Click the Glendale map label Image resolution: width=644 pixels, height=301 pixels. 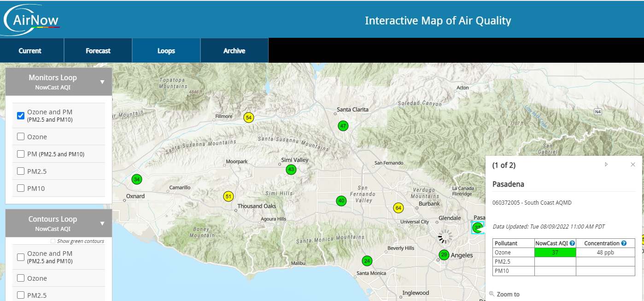click(x=450, y=218)
